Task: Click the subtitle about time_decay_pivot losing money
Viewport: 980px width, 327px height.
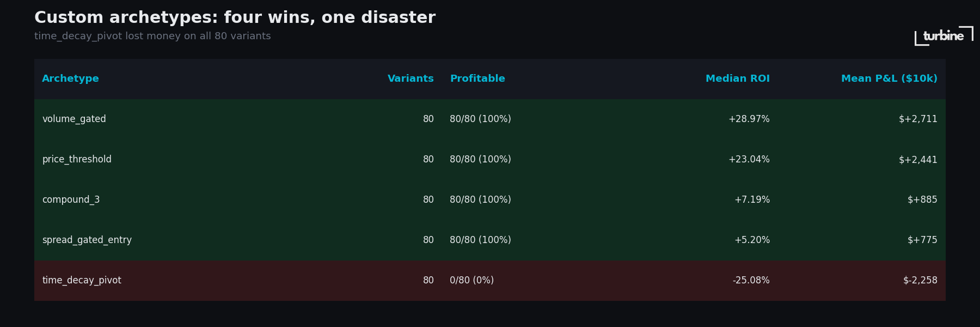Action: 152,36
